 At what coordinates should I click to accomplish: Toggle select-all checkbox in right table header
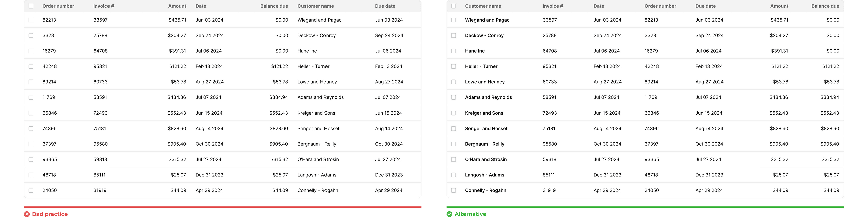[x=454, y=6]
